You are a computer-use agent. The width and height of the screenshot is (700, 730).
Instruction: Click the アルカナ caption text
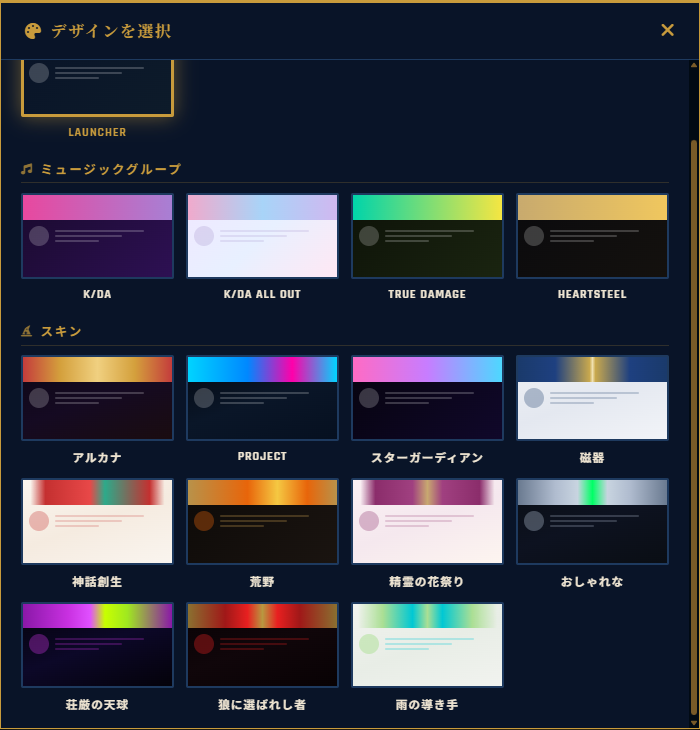[x=97, y=458]
